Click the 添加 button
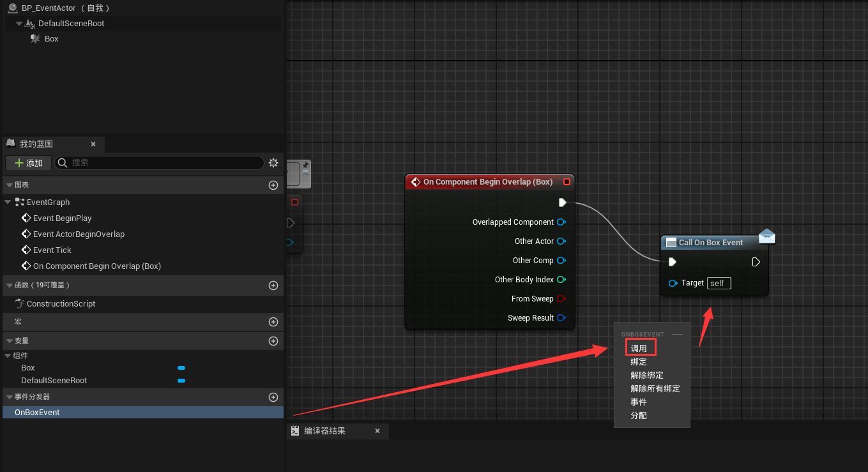Viewport: 868px width, 472px height. click(29, 163)
